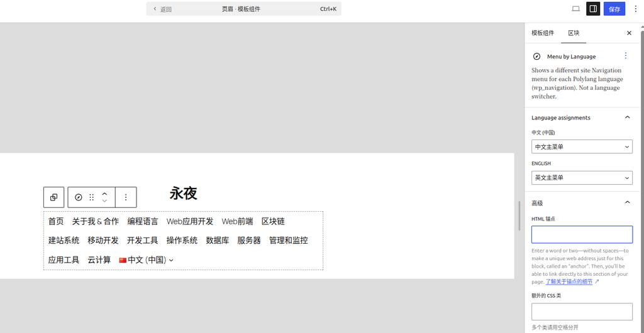This screenshot has width=644, height=333.
Task: Move block down with the down arrow
Action: (x=105, y=201)
